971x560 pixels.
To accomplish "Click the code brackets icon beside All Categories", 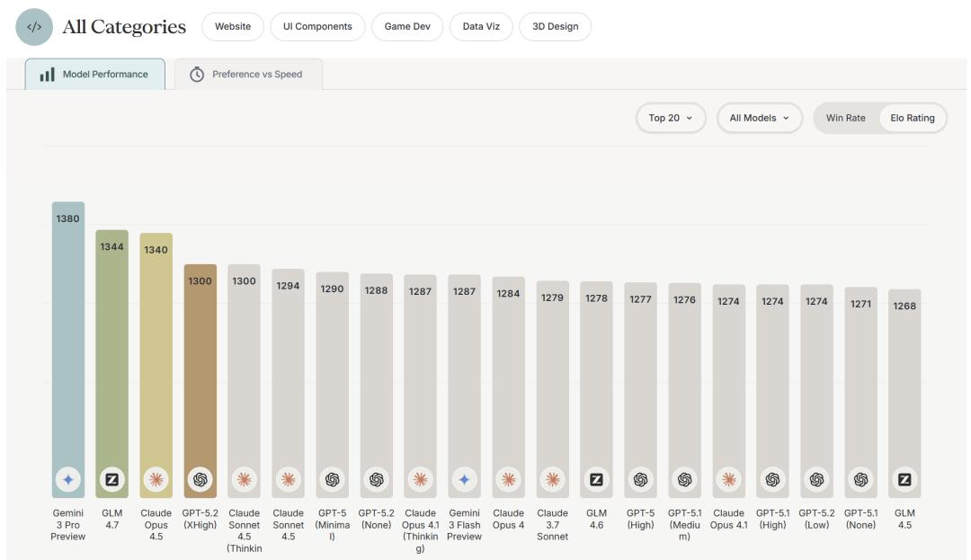I will click(34, 27).
